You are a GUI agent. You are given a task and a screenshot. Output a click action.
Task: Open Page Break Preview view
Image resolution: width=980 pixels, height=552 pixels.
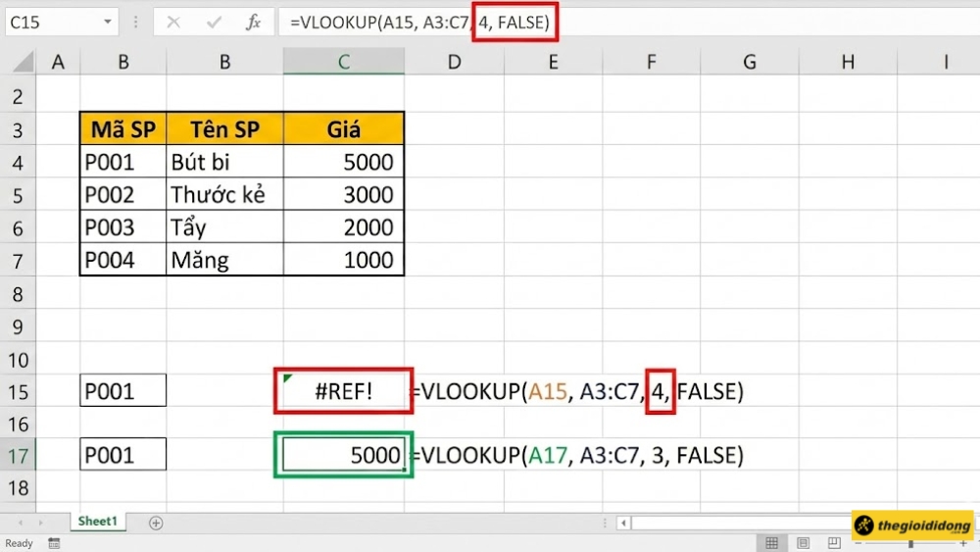833,543
